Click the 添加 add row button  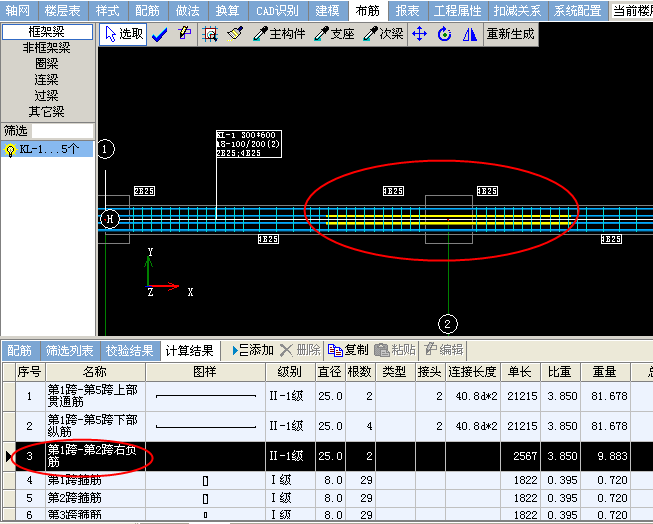(x=253, y=350)
